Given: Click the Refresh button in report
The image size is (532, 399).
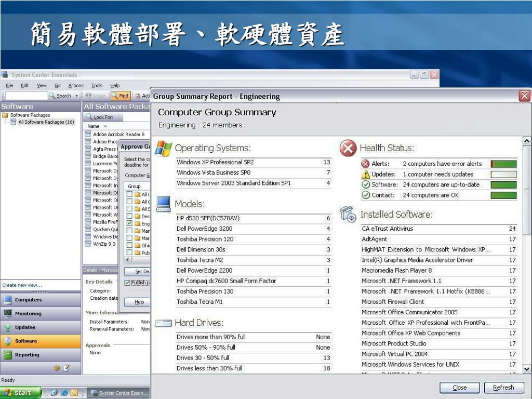Looking at the screenshot, I should (503, 388).
